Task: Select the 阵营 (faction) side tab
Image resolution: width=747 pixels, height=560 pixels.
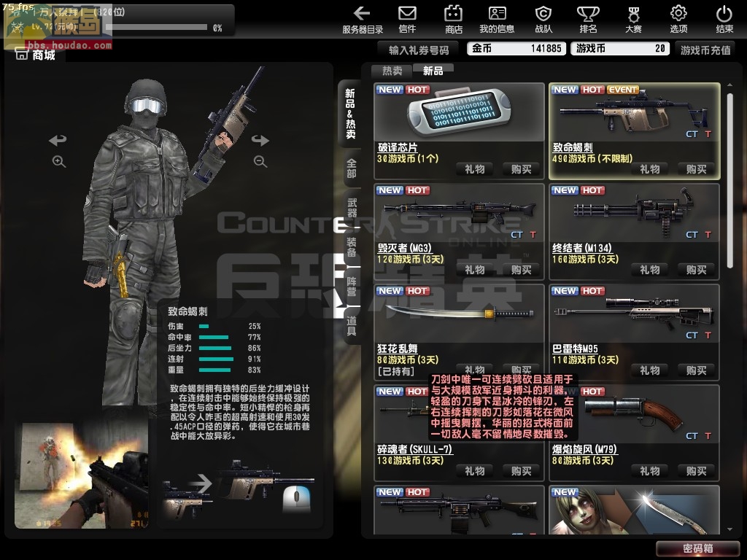Action: pyautogui.click(x=352, y=287)
